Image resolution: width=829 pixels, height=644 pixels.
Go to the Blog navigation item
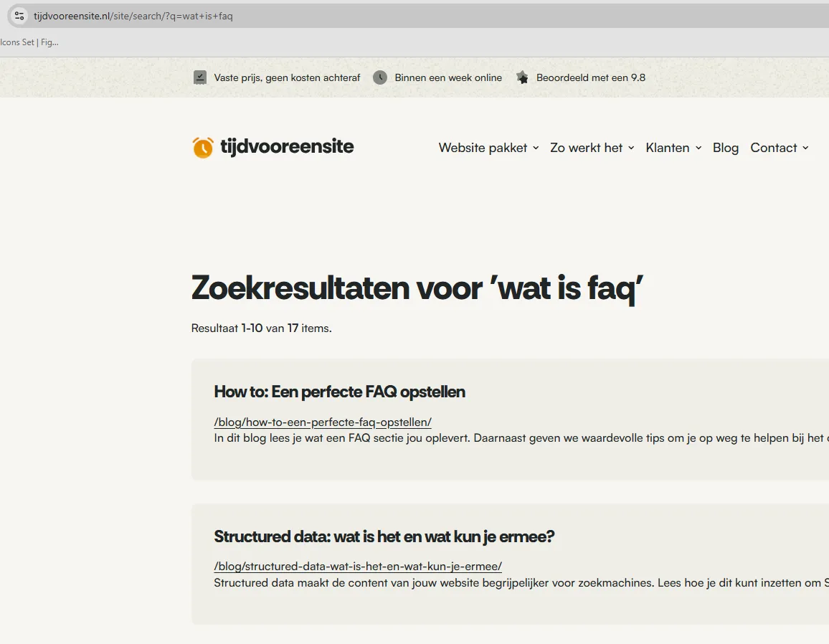click(725, 148)
